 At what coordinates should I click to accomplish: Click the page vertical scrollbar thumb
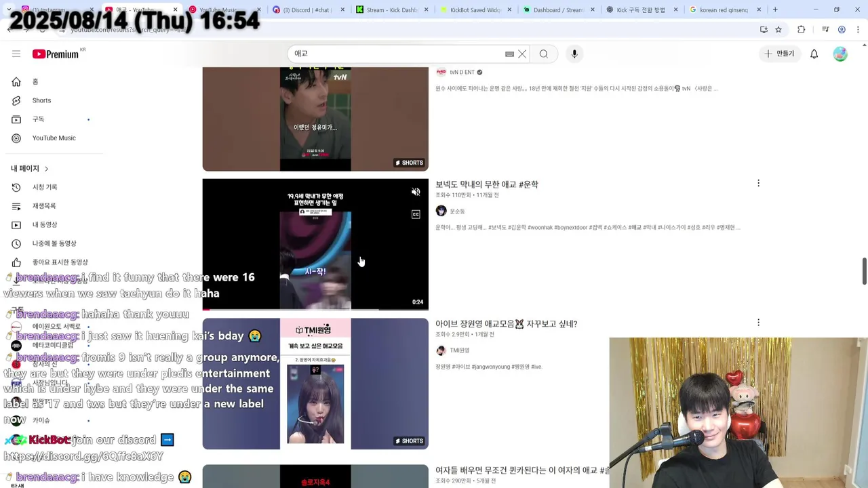pyautogui.click(x=864, y=271)
